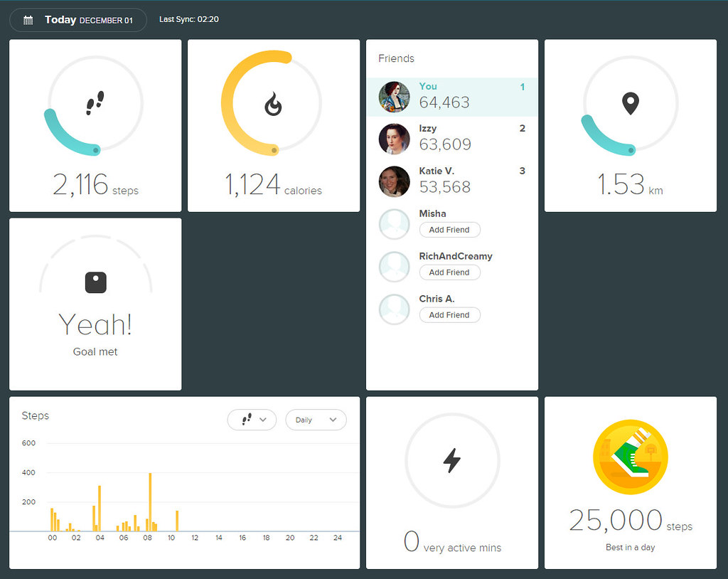Click the "Steps" chart title

pyautogui.click(x=36, y=415)
